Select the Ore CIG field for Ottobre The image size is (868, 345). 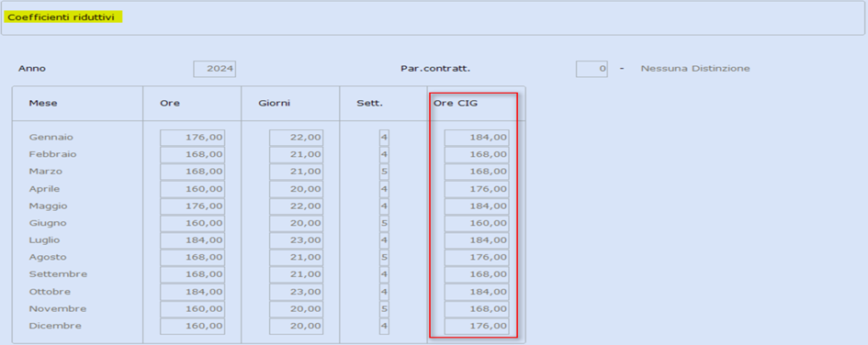(477, 292)
